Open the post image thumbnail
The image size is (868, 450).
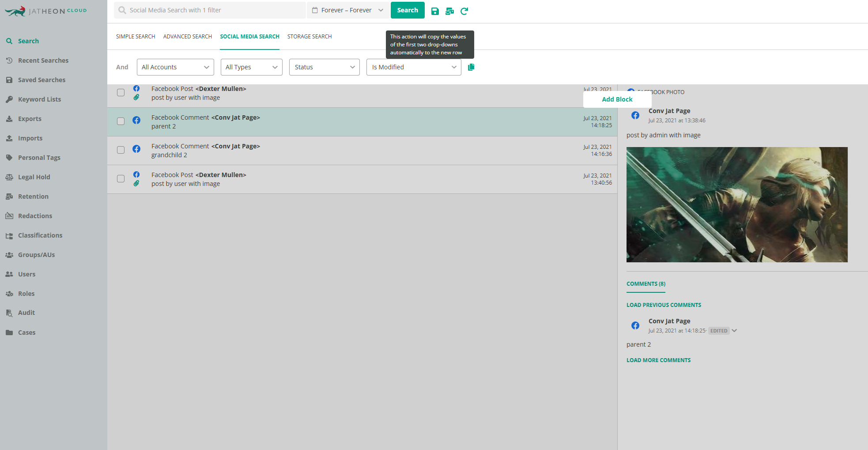point(737,204)
